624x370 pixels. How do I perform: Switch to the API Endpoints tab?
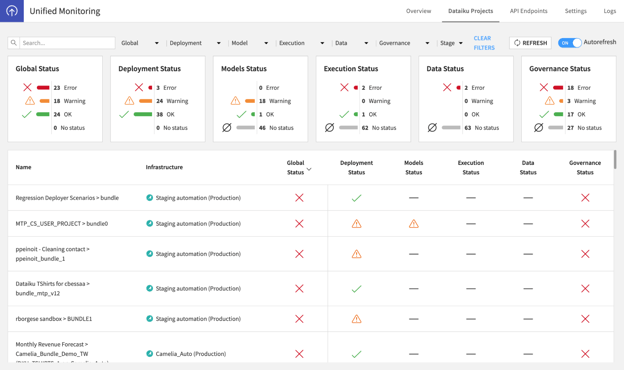[x=528, y=11]
